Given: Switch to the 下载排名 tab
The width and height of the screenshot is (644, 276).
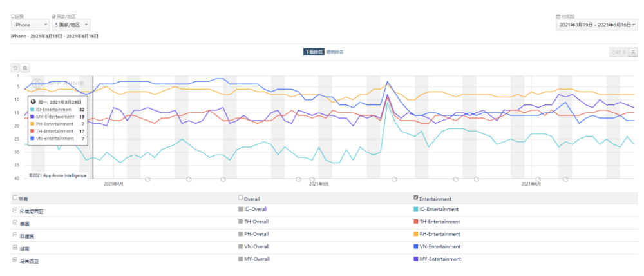Looking at the screenshot, I should click(x=314, y=52).
